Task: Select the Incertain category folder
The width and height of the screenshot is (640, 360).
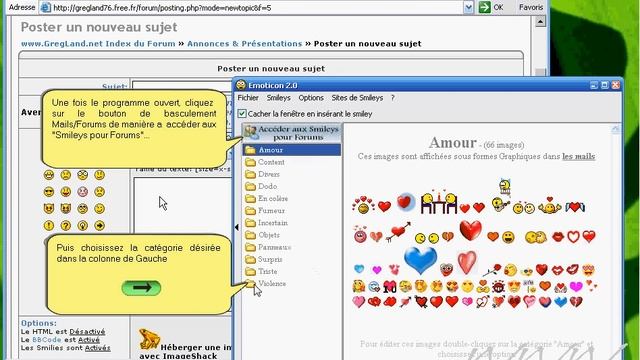Action: click(x=267, y=223)
